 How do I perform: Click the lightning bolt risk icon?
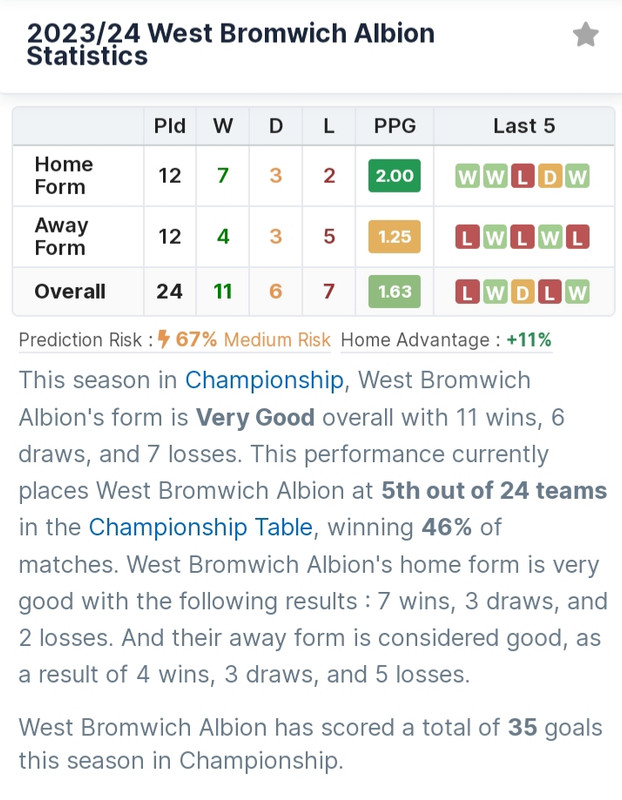point(163,339)
